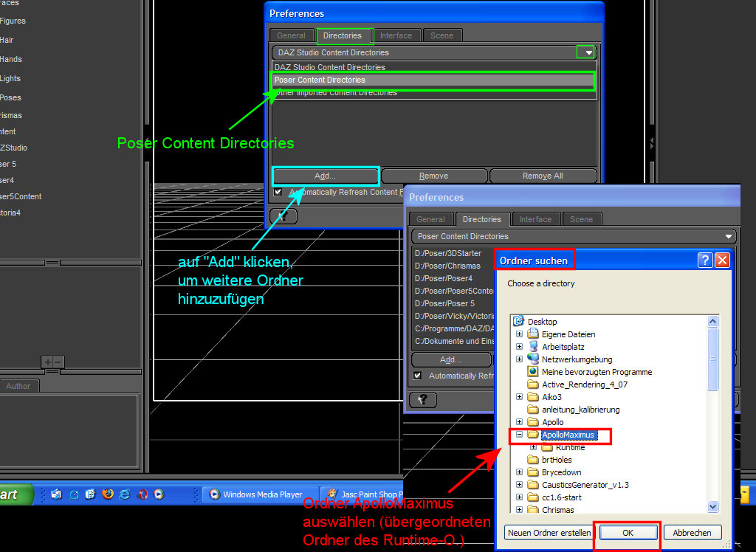Click the Start button
756x552 pixels.
[16, 494]
